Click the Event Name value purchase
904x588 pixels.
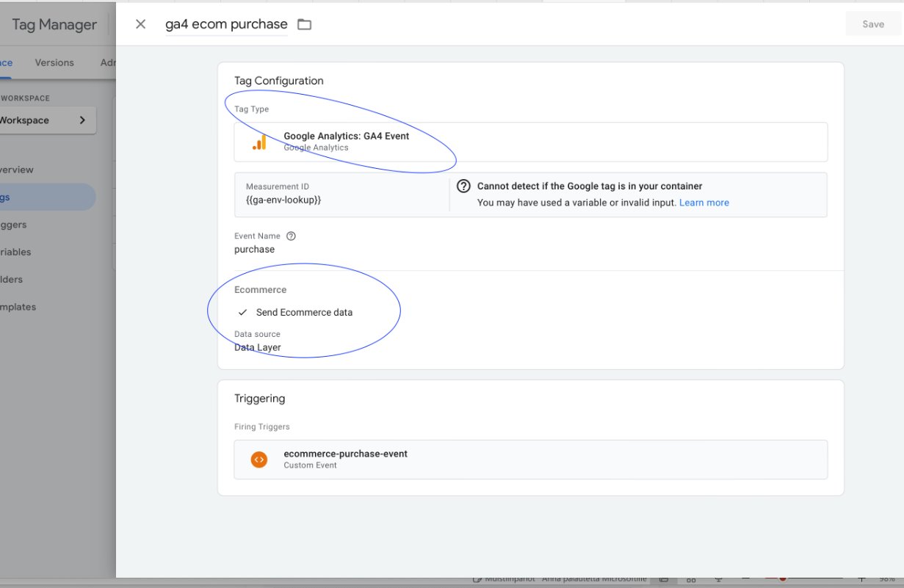click(254, 250)
